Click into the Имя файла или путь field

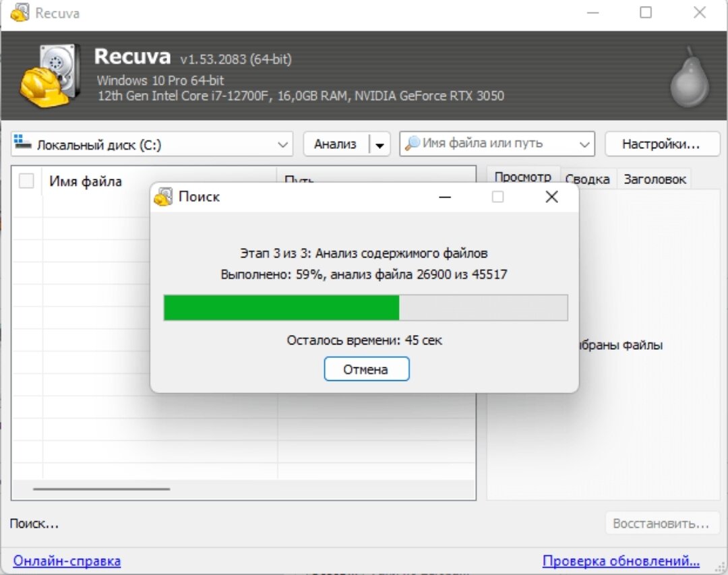coord(497,144)
